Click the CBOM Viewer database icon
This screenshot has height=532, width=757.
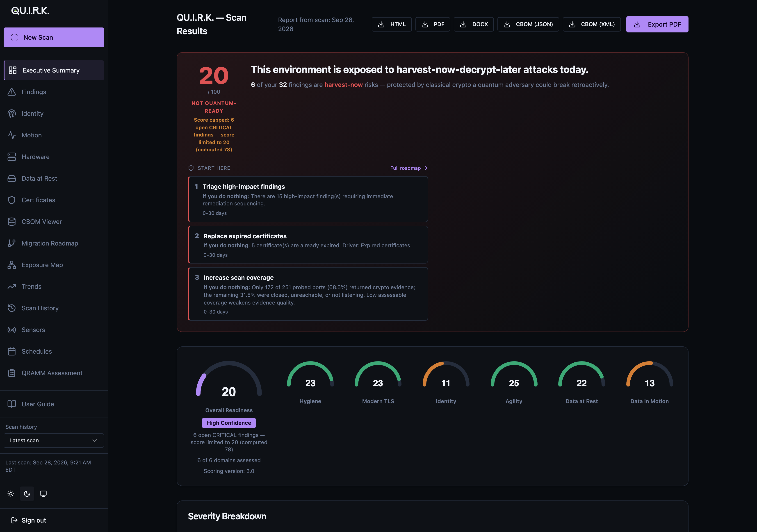pos(12,222)
